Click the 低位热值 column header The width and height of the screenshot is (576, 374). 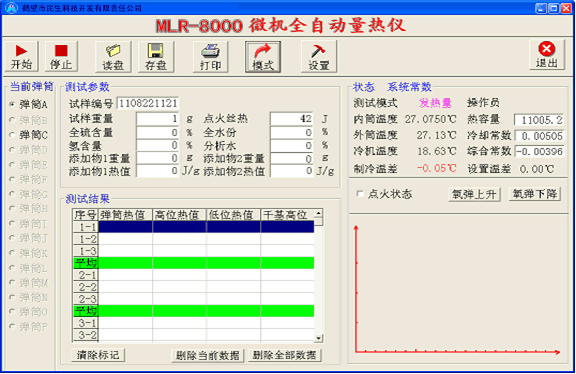tap(233, 215)
